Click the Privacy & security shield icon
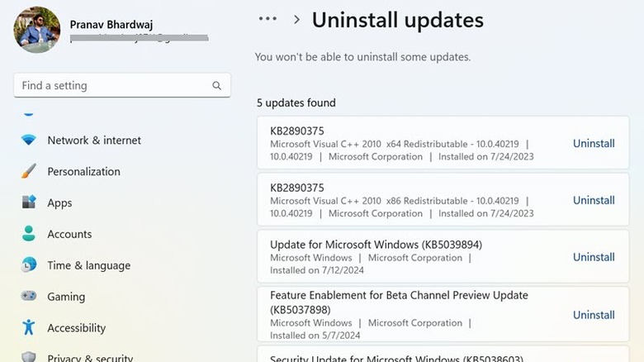Viewport: 644px width, 362px height. (29, 357)
